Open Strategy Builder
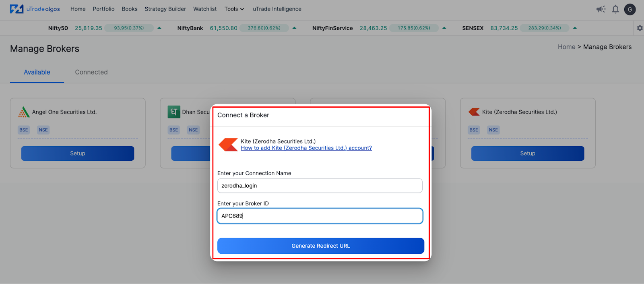Image resolution: width=644 pixels, height=284 pixels. click(165, 9)
